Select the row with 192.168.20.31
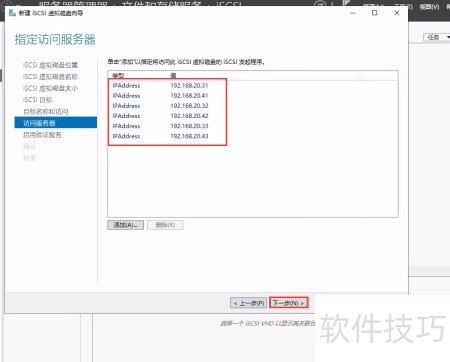This screenshot has width=450, height=362. coord(253,86)
